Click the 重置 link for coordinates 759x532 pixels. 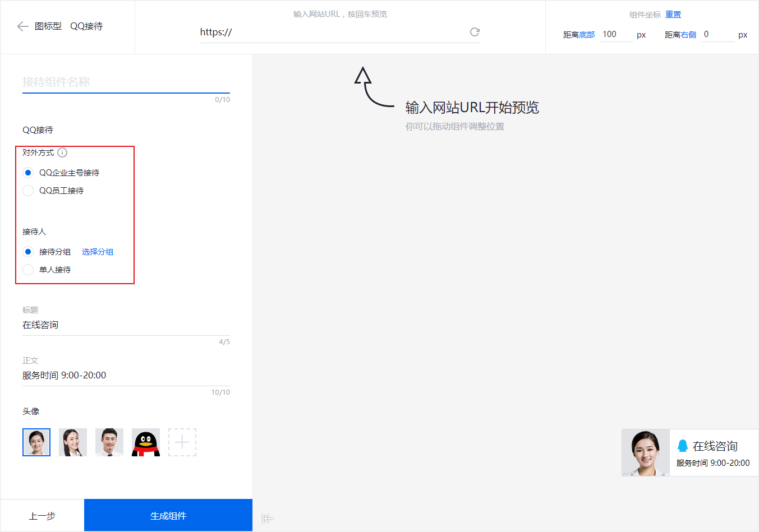tap(673, 15)
